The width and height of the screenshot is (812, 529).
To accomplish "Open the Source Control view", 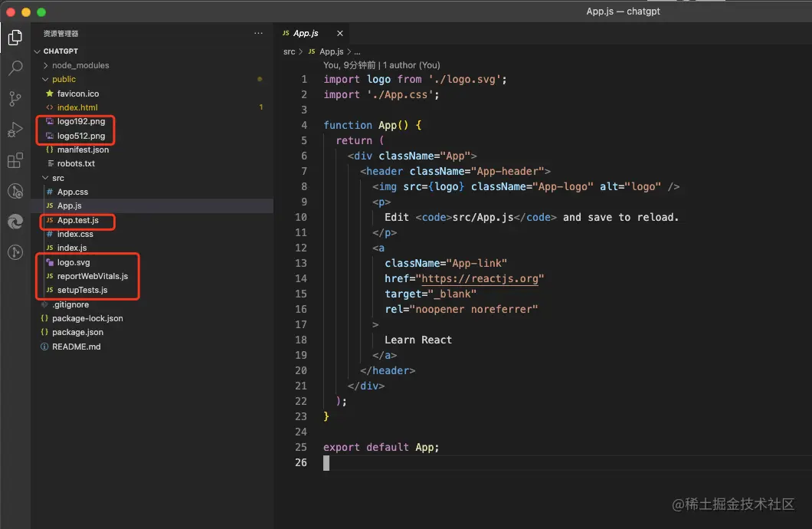I will (x=15, y=98).
